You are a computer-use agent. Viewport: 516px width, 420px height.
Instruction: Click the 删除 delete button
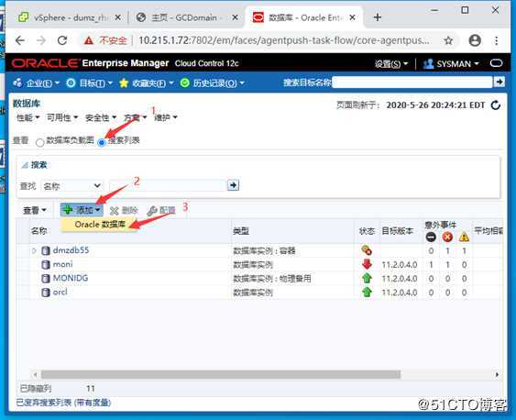124,210
